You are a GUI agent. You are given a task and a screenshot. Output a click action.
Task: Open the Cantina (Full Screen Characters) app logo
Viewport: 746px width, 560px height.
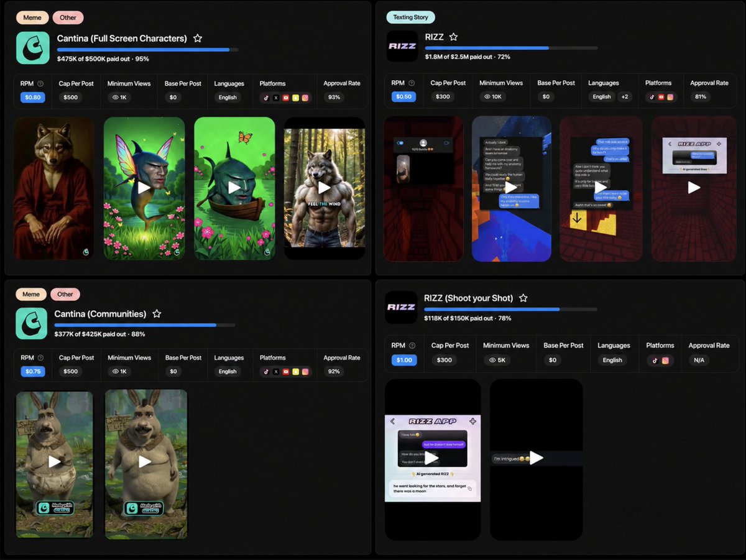(x=33, y=48)
